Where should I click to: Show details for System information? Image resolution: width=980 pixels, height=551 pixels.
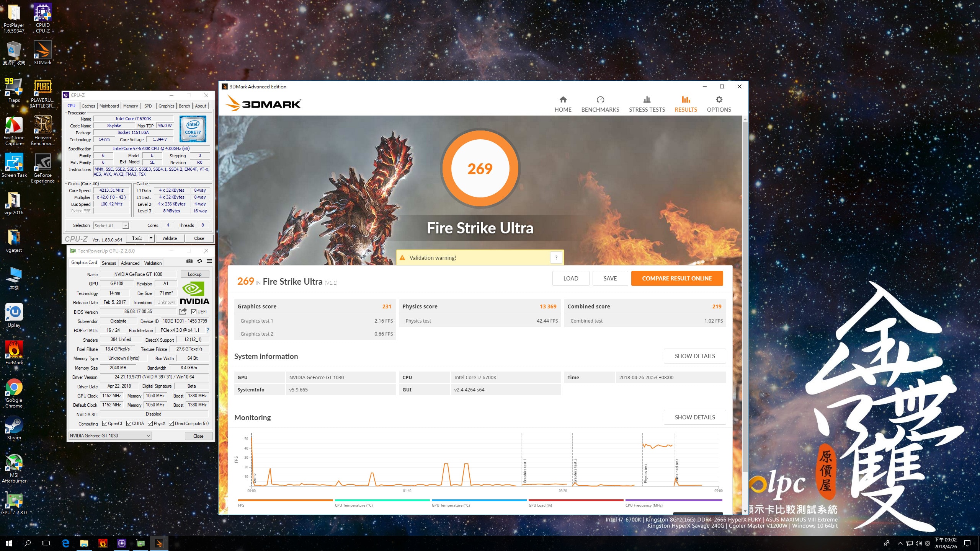click(x=694, y=356)
